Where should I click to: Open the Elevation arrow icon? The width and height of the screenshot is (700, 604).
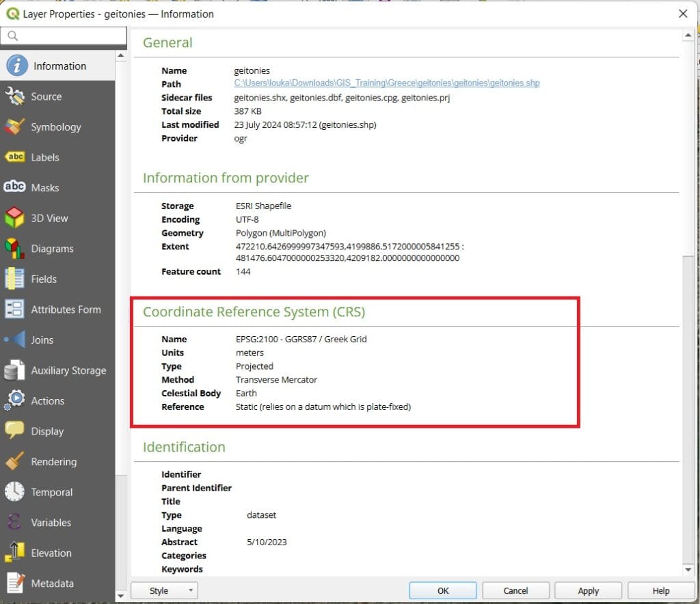tap(14, 552)
